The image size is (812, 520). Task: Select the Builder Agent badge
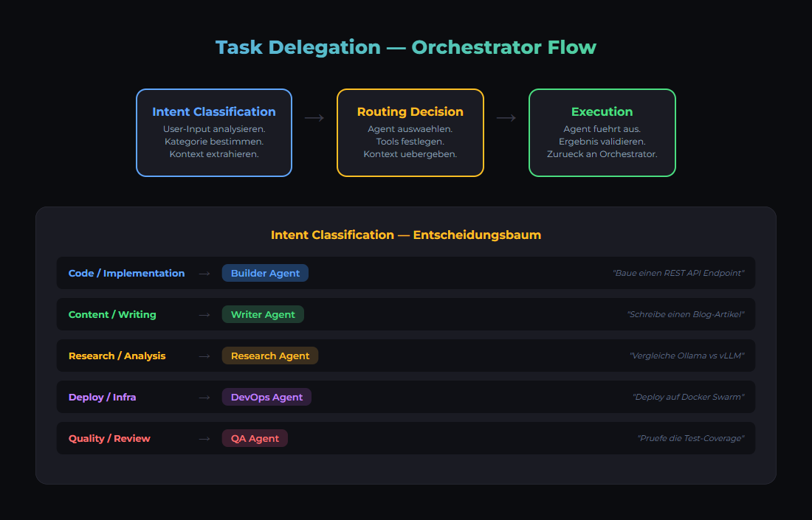(x=265, y=273)
